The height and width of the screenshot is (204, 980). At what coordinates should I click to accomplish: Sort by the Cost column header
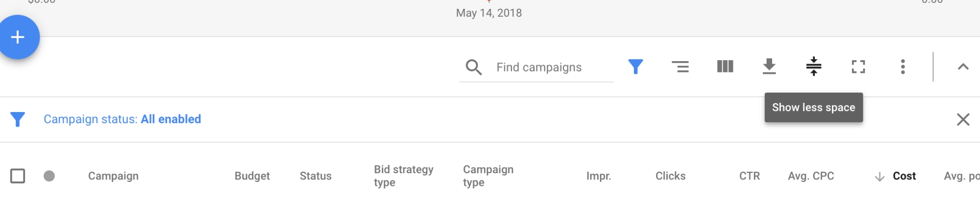click(904, 176)
